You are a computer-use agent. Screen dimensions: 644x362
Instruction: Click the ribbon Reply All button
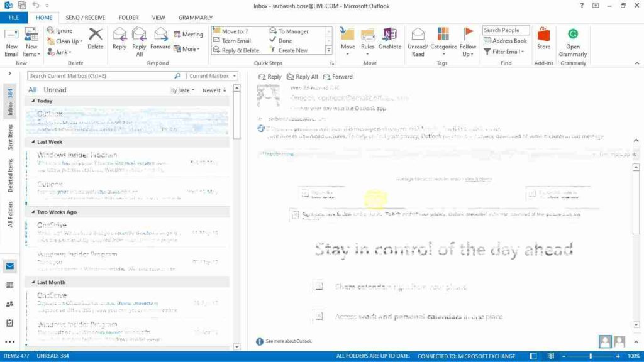139,42
